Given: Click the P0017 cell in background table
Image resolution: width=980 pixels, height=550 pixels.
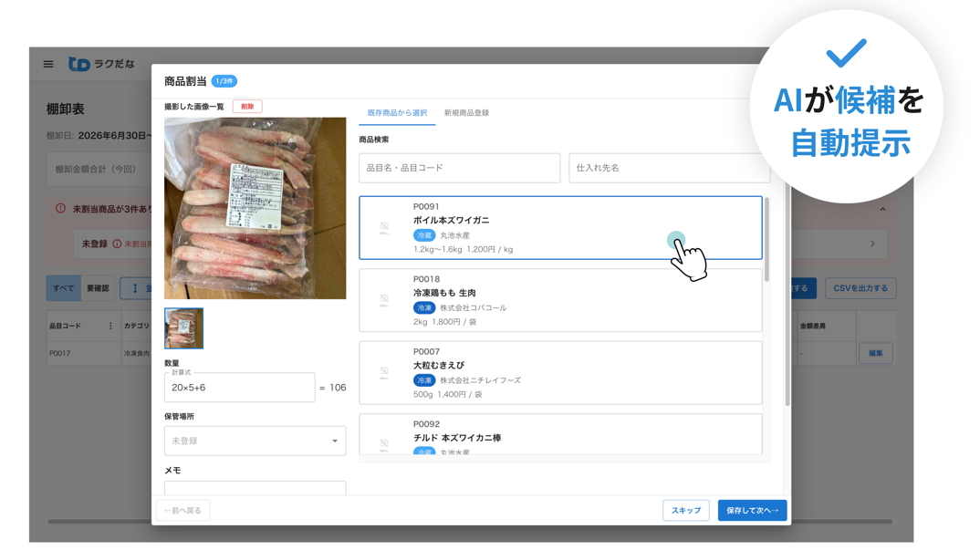Looking at the screenshot, I should pos(60,353).
